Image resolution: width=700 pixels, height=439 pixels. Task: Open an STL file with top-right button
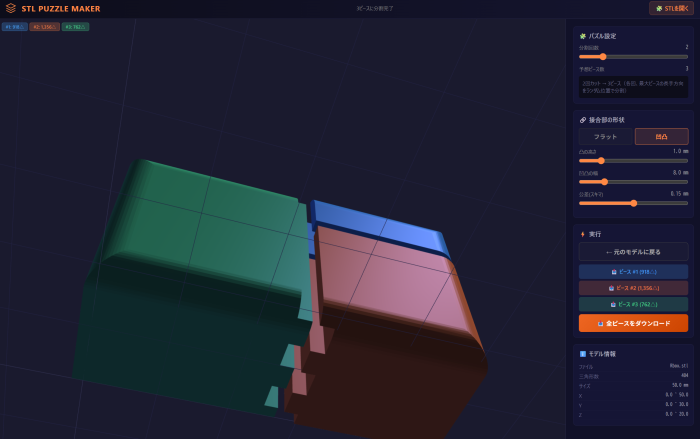click(670, 8)
